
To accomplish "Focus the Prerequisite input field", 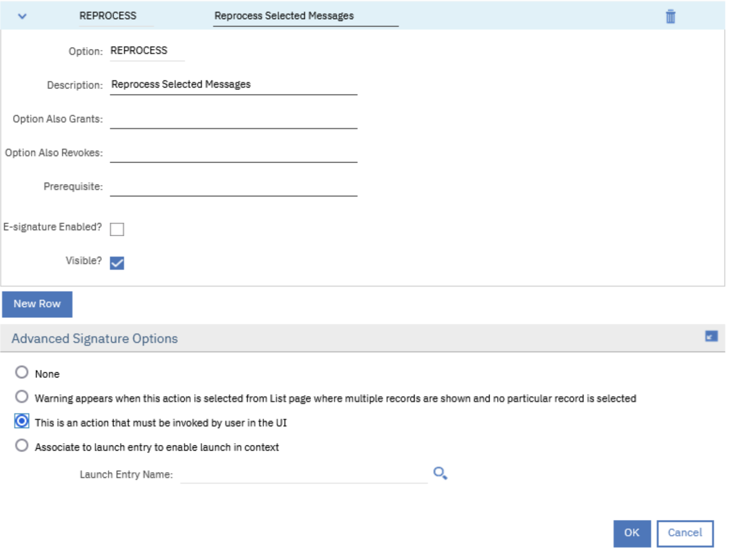I will coord(233,187).
